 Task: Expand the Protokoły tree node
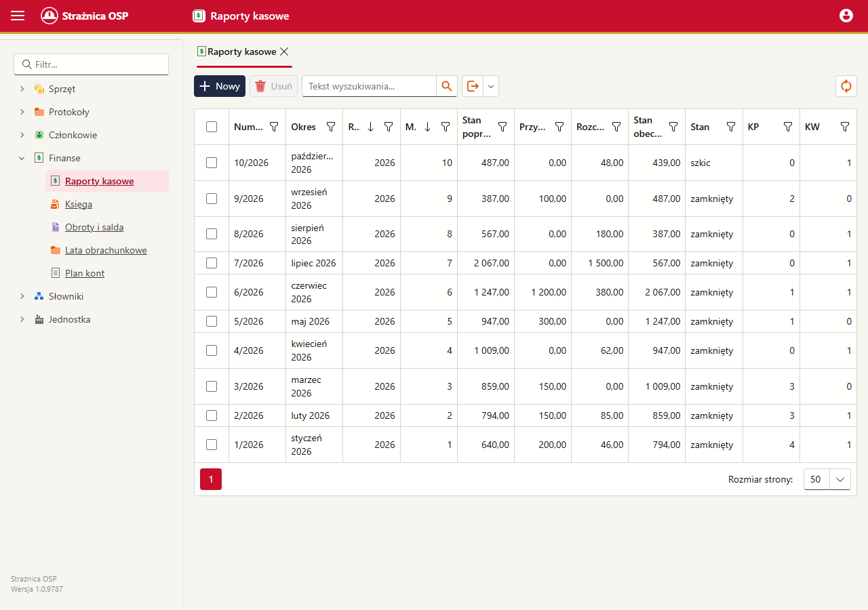(22, 112)
